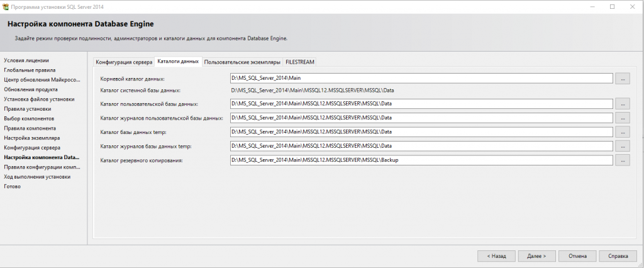Click the SQL Server setup title bar icon
The width and height of the screenshot is (644, 268).
click(5, 6)
